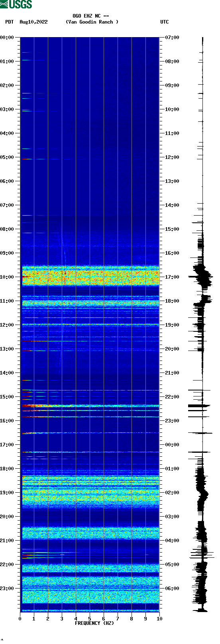Click the 07:00 label on the UTC axis
The width and height of the screenshot is (220, 644).
click(172, 38)
